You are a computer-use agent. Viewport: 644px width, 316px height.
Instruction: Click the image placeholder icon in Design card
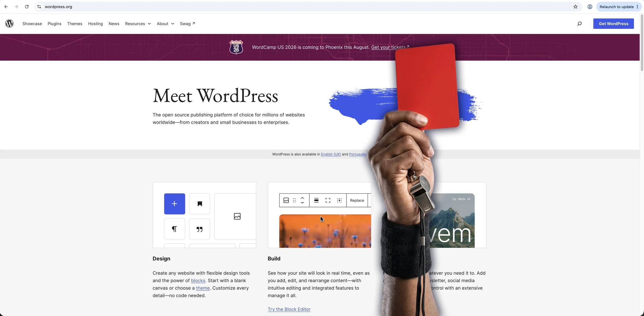(x=237, y=216)
